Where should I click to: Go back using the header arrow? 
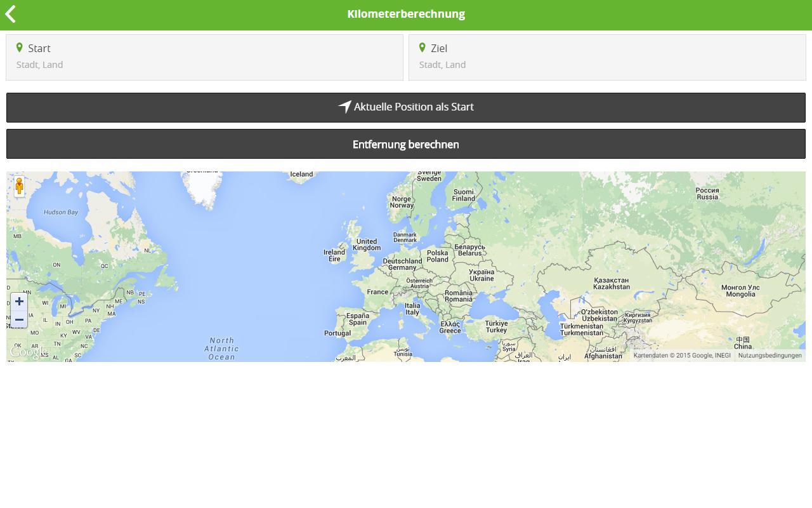pyautogui.click(x=11, y=14)
